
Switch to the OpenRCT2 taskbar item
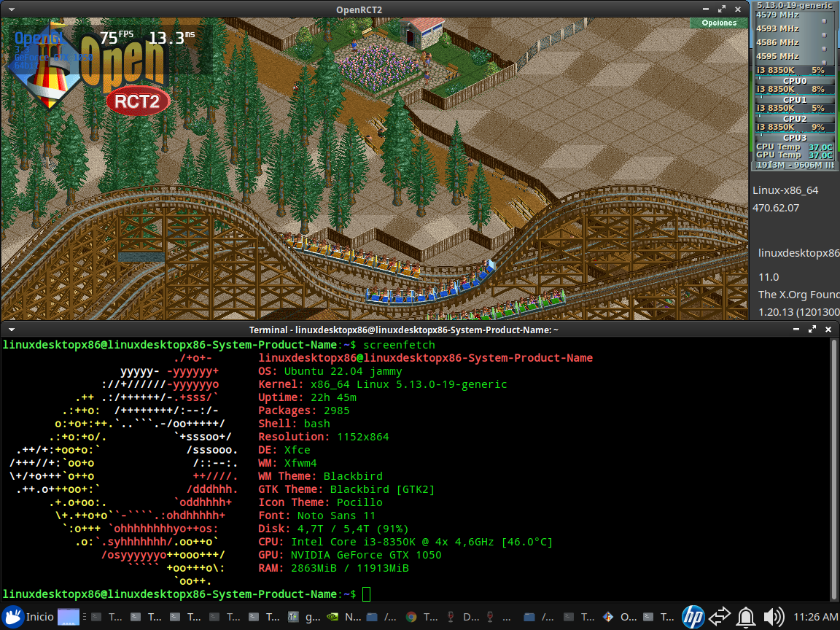(619, 617)
